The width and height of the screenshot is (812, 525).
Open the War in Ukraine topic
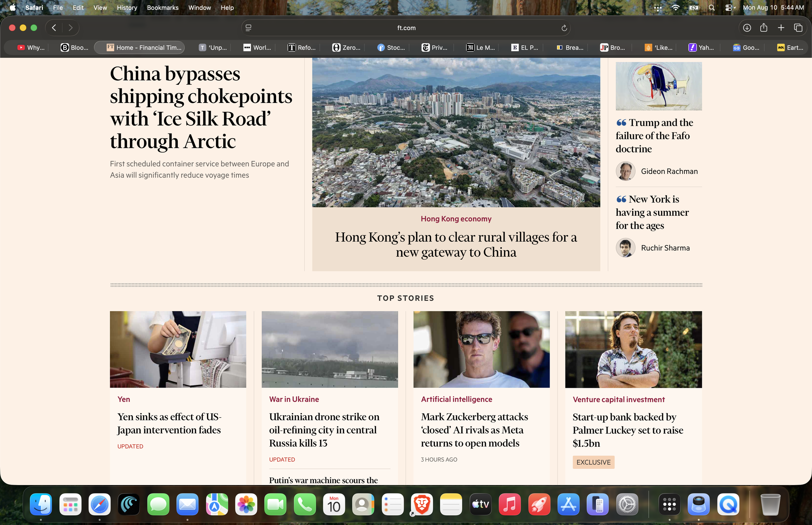[294, 399]
